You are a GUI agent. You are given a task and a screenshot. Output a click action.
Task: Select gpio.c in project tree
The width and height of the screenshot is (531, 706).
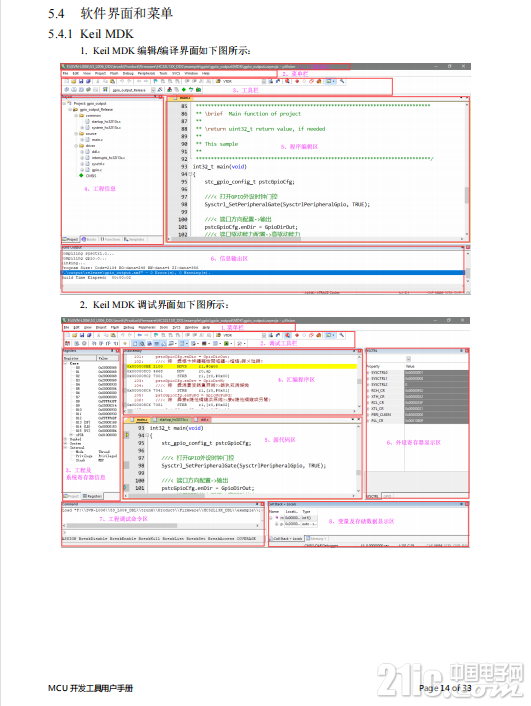coord(96,170)
